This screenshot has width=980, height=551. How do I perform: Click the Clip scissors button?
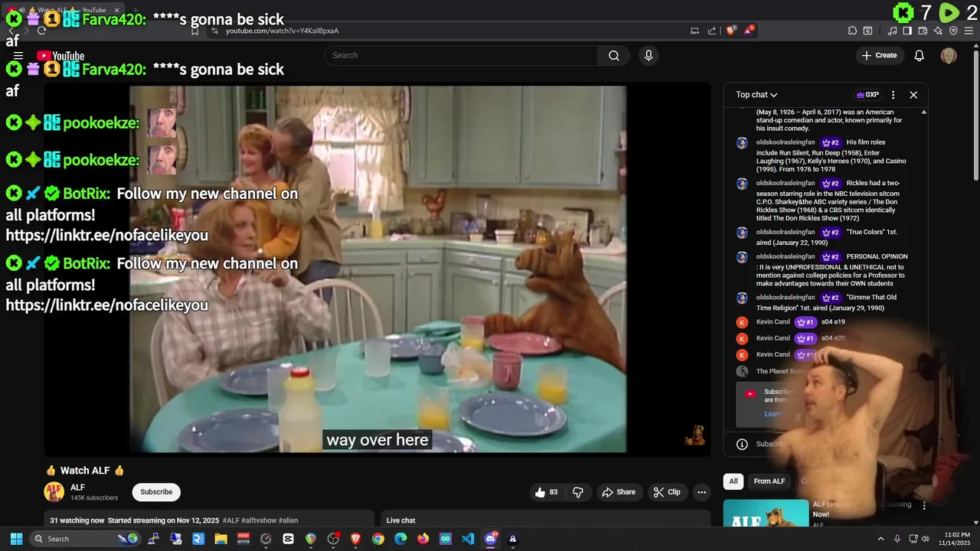666,492
